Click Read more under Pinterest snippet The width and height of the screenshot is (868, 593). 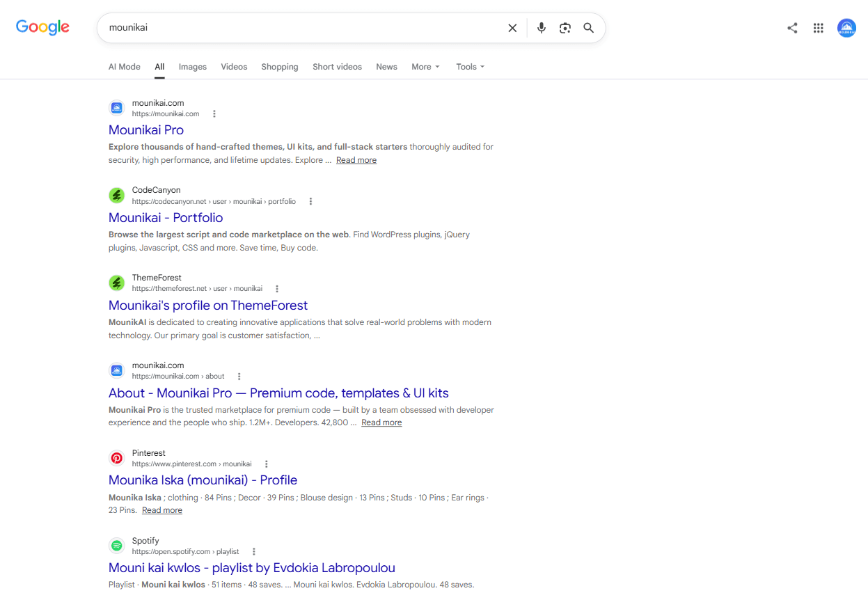pyautogui.click(x=162, y=510)
